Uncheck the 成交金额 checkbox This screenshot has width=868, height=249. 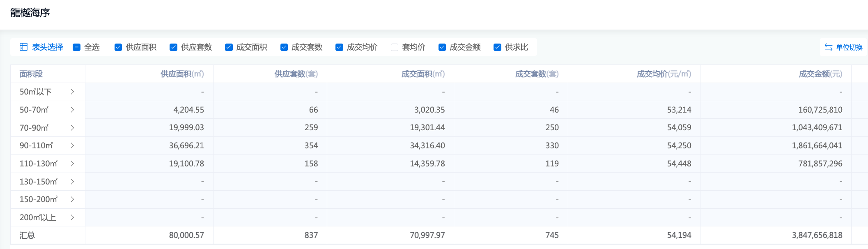click(x=442, y=47)
